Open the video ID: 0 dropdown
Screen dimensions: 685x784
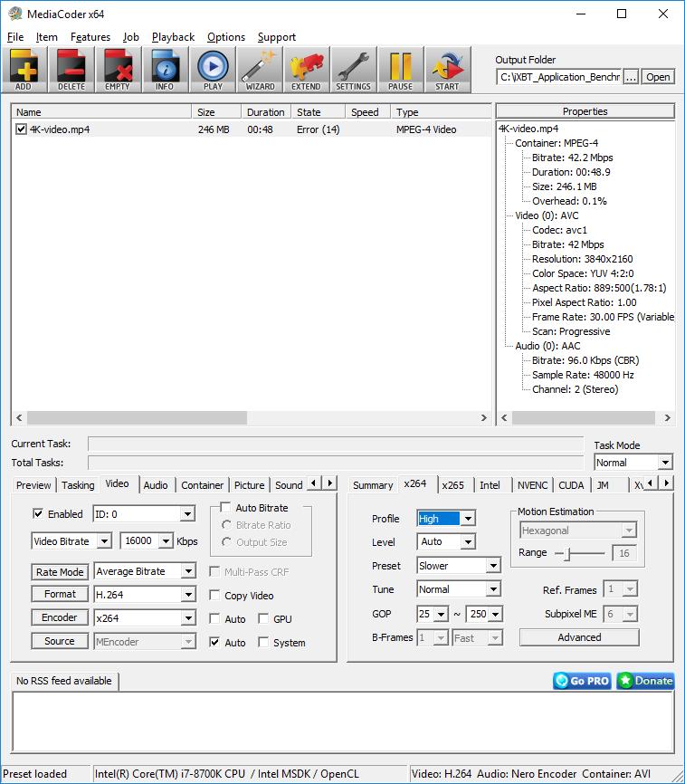(x=144, y=513)
